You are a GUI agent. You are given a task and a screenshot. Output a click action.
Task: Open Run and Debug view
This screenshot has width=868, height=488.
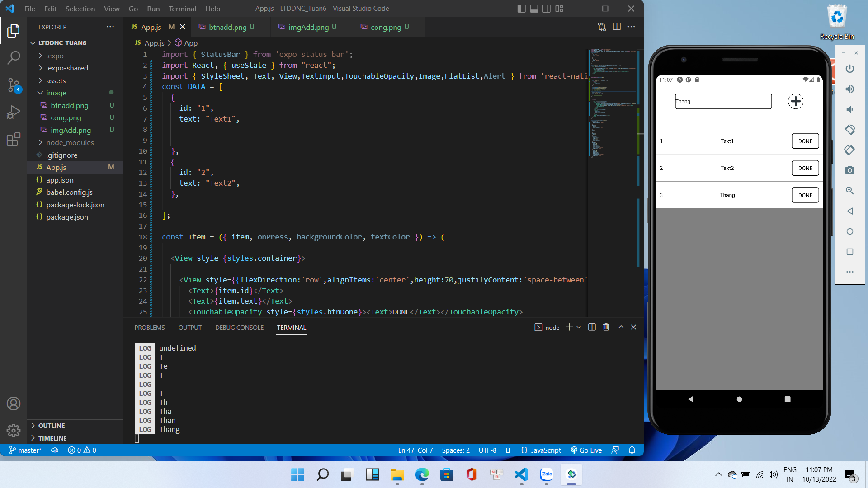(14, 112)
